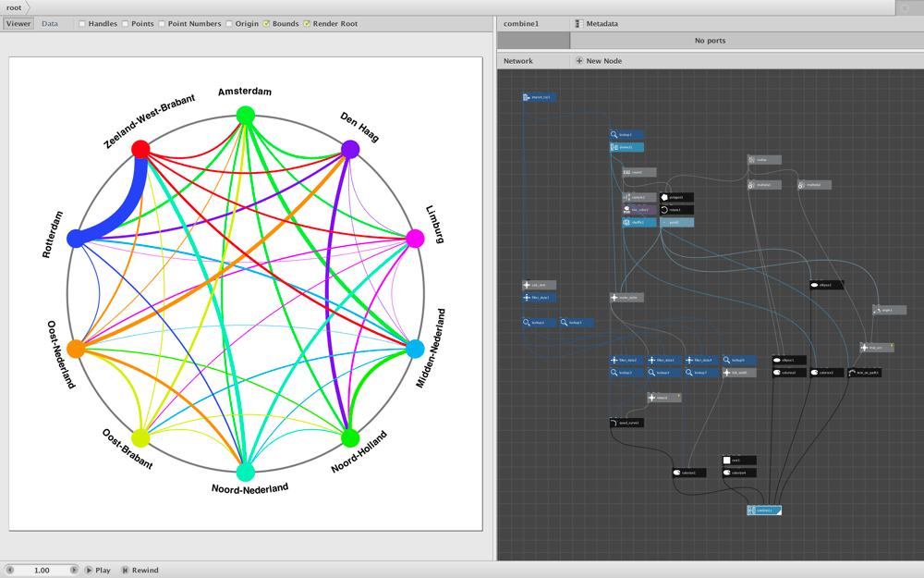Viewport: 924px width, 578px height.
Task: Enable the Points checkbox
Action: coord(126,24)
